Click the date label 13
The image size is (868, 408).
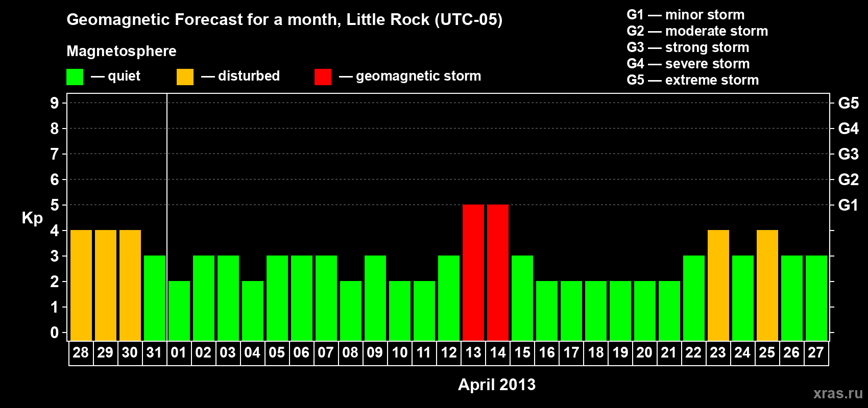(473, 353)
